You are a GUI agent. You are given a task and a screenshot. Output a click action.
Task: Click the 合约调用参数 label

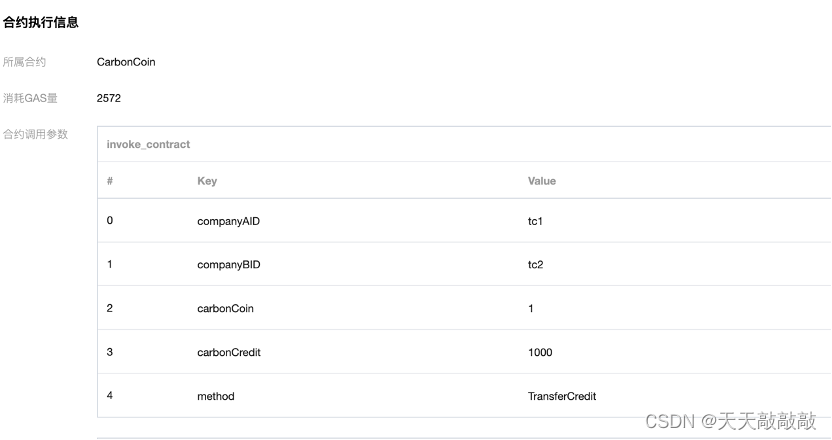[36, 134]
